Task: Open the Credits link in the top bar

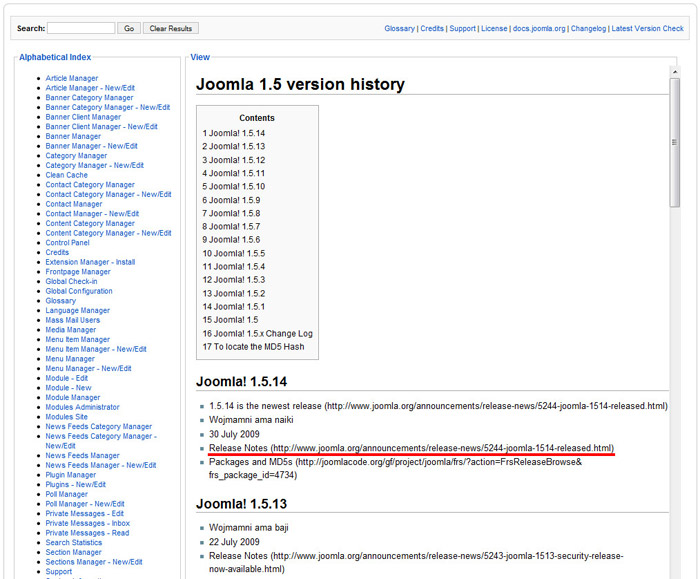Action: pyautogui.click(x=432, y=28)
